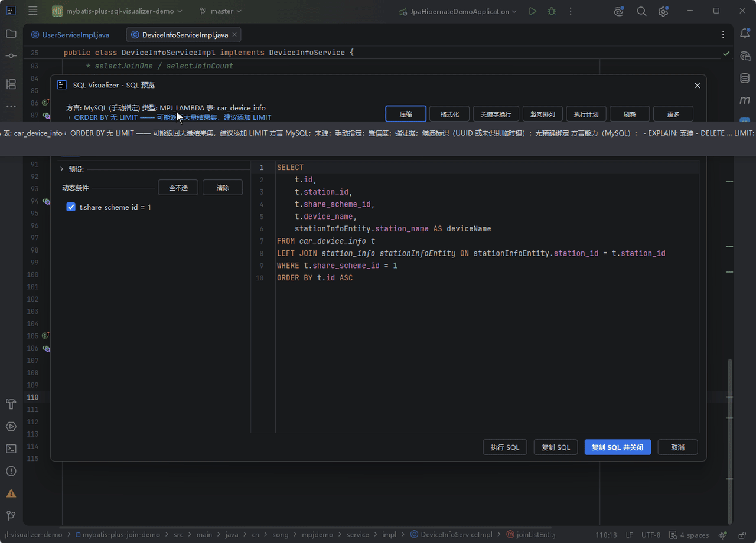Open the Build hammer tool window
756x543 pixels.
coord(11,404)
